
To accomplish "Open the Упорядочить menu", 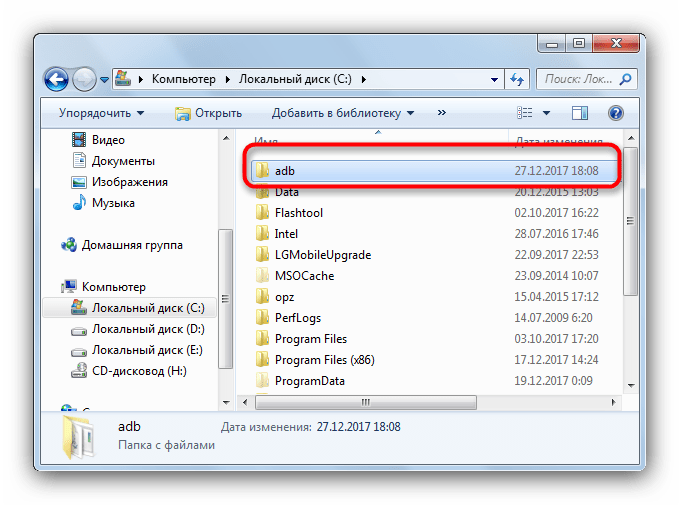I will point(101,113).
